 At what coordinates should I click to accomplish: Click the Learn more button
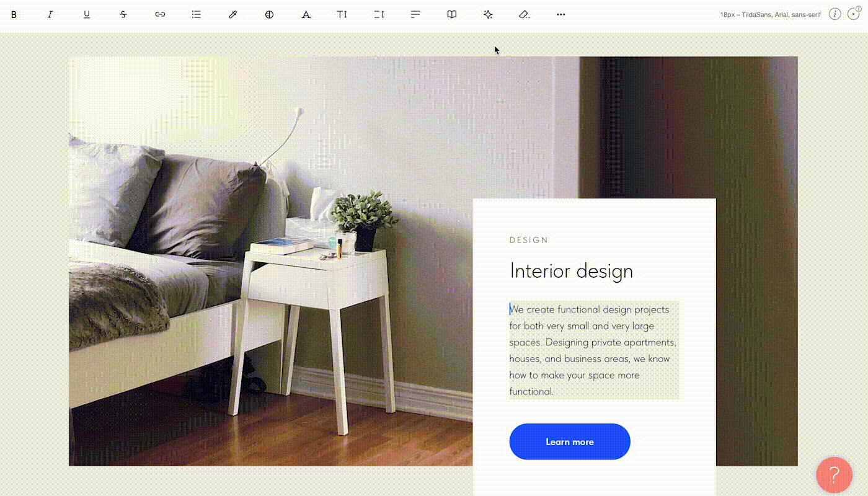tap(570, 442)
